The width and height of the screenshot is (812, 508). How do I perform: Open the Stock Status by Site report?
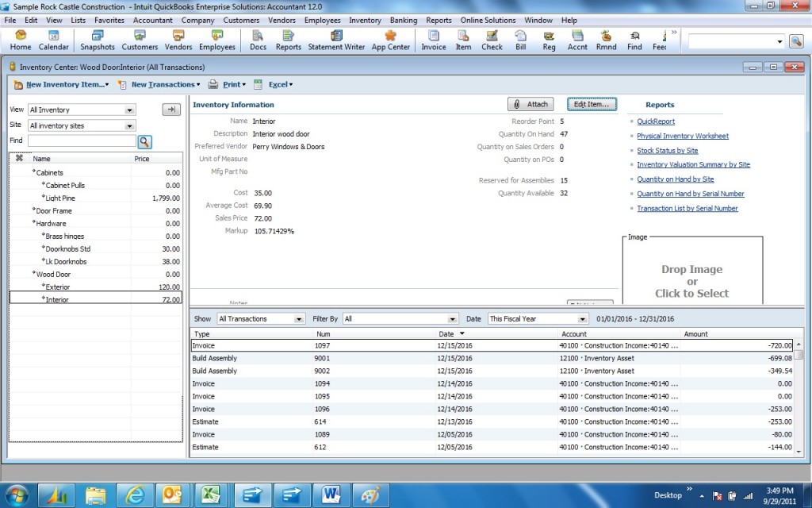click(x=668, y=150)
